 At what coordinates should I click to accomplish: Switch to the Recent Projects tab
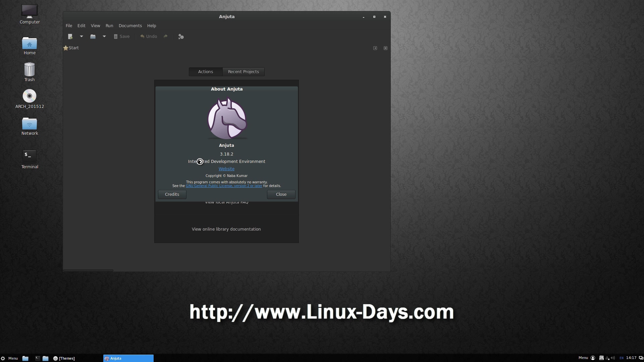pyautogui.click(x=244, y=72)
